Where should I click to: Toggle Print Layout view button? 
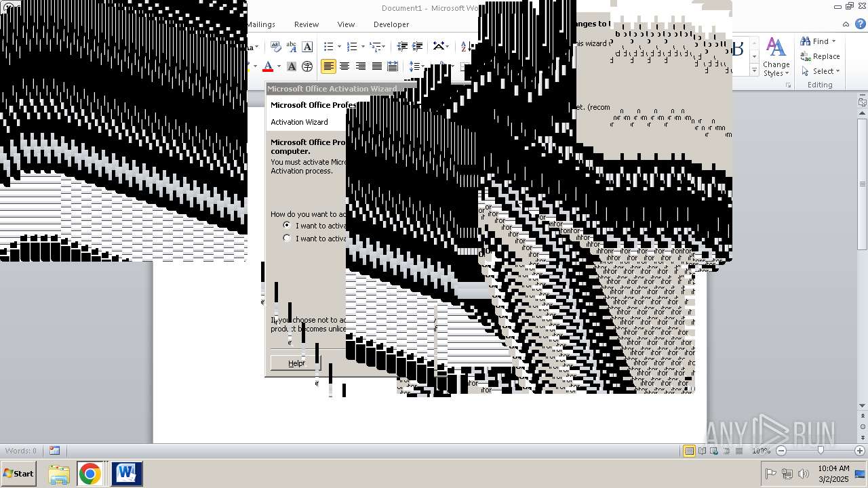pos(689,451)
